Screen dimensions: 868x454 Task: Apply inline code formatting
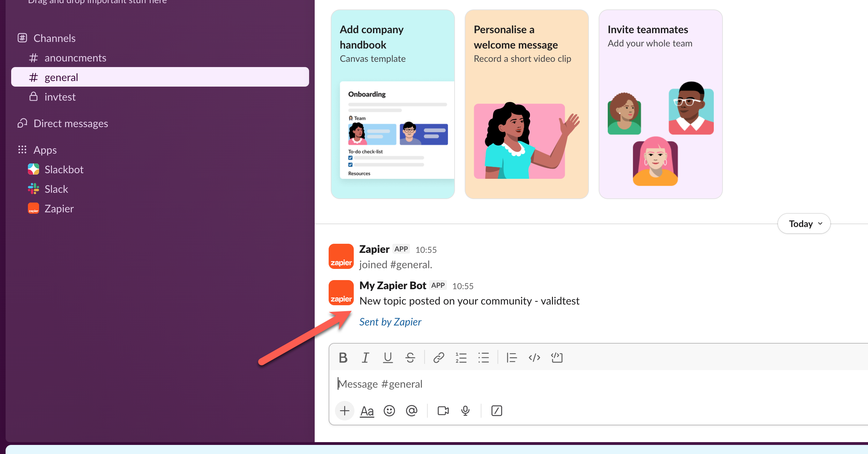tap(534, 358)
